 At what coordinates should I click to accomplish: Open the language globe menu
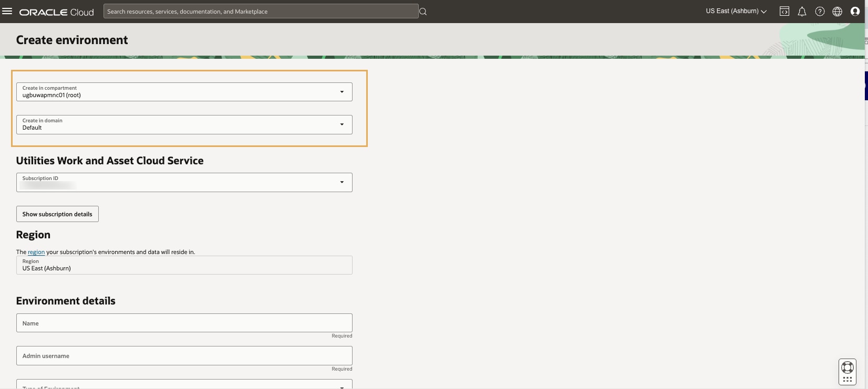pyautogui.click(x=838, y=11)
